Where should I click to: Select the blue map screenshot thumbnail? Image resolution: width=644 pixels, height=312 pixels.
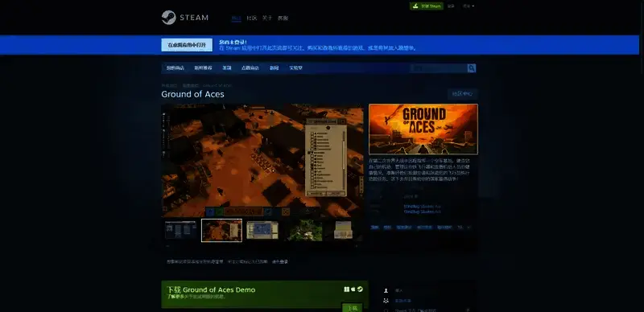tap(262, 230)
